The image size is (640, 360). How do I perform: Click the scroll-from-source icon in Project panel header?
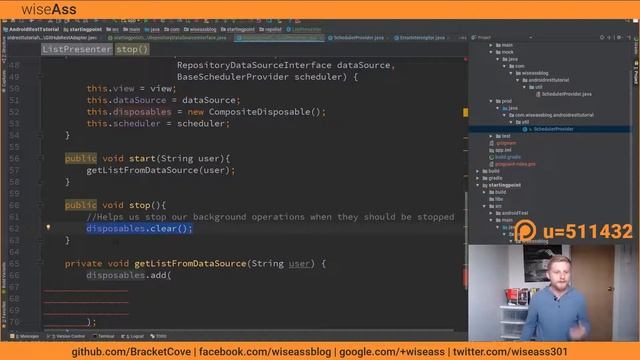[x=602, y=38]
